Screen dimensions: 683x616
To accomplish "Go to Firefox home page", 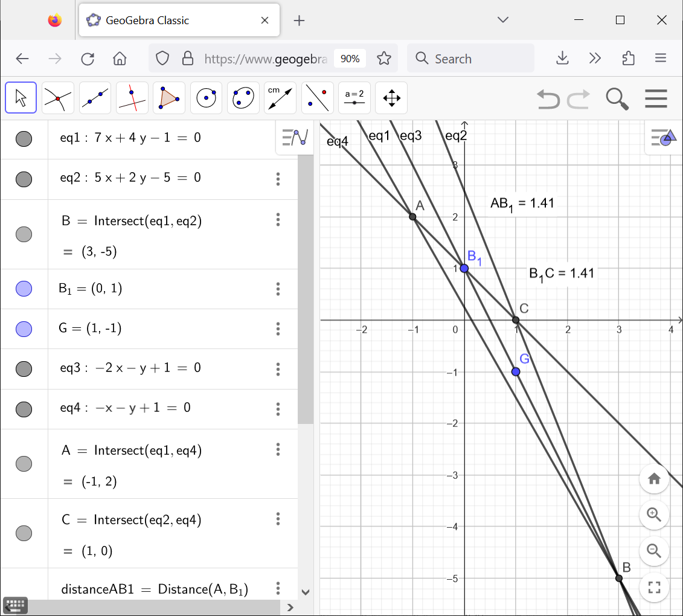I will tap(120, 59).
